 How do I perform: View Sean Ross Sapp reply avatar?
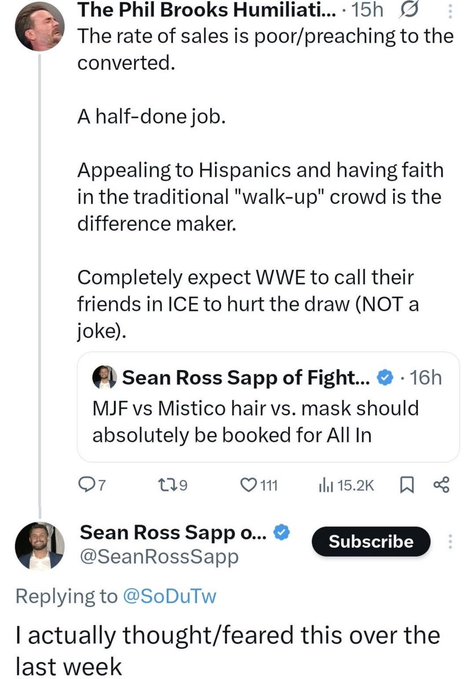pos(39,546)
